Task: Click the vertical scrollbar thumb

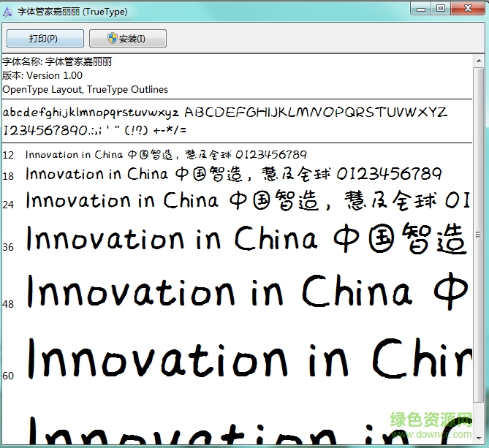Action: (x=479, y=234)
